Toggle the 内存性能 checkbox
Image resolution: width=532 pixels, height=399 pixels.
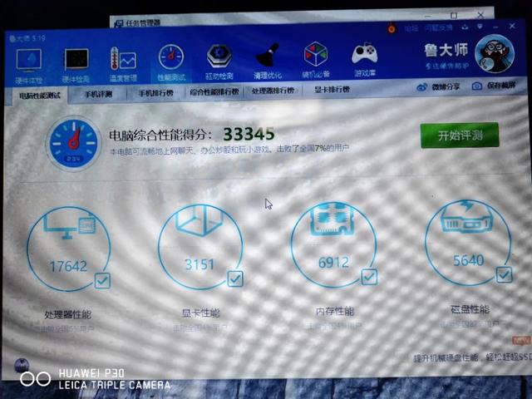(369, 277)
